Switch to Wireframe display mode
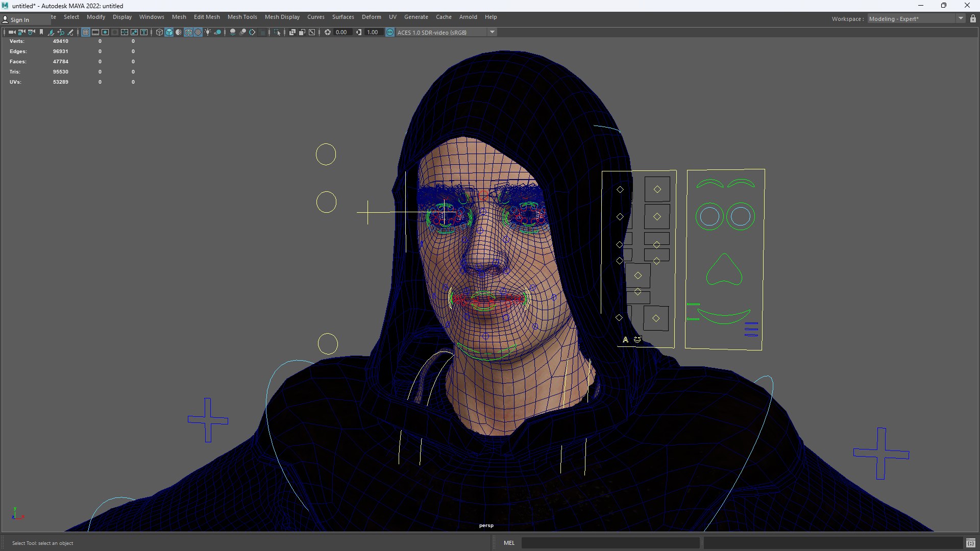The height and width of the screenshot is (551, 980). 159,32
